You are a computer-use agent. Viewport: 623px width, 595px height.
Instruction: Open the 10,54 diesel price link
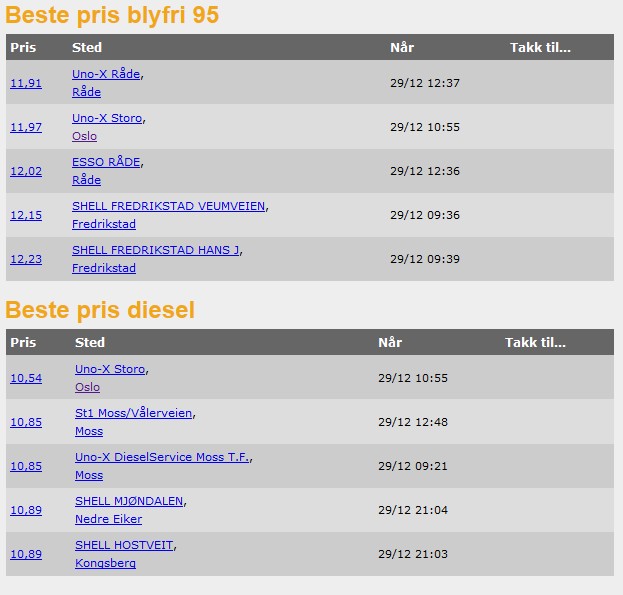(26, 378)
